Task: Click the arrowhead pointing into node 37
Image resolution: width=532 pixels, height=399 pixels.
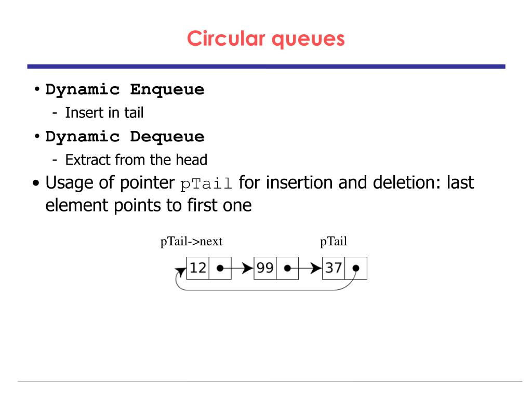Action: [x=316, y=269]
